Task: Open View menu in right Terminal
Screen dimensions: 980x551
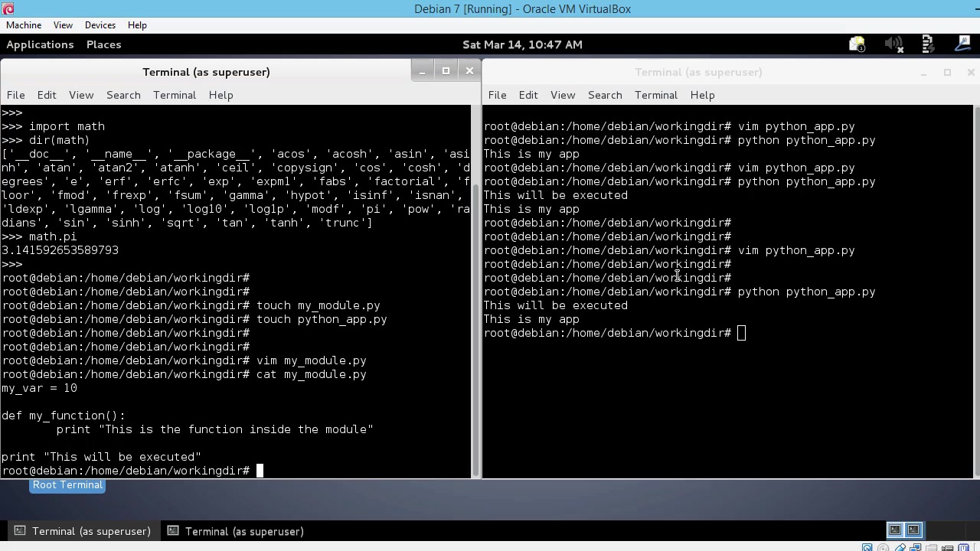Action: click(x=563, y=95)
